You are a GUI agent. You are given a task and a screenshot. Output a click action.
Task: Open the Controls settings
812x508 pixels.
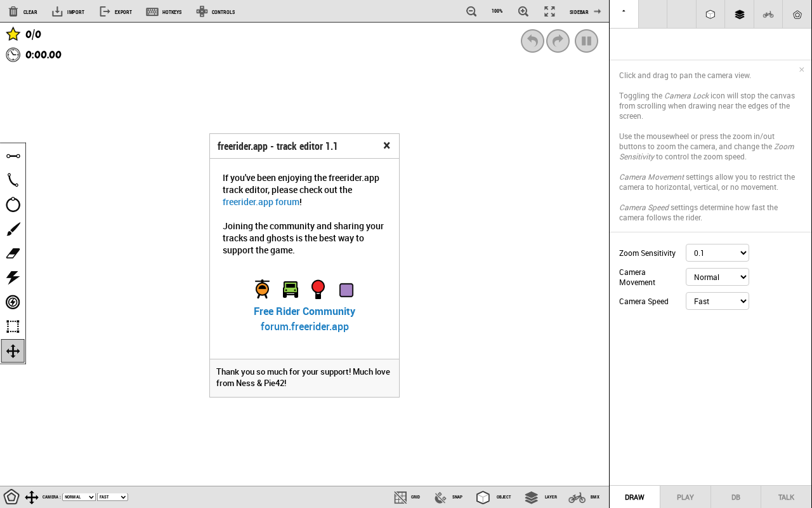pos(216,11)
